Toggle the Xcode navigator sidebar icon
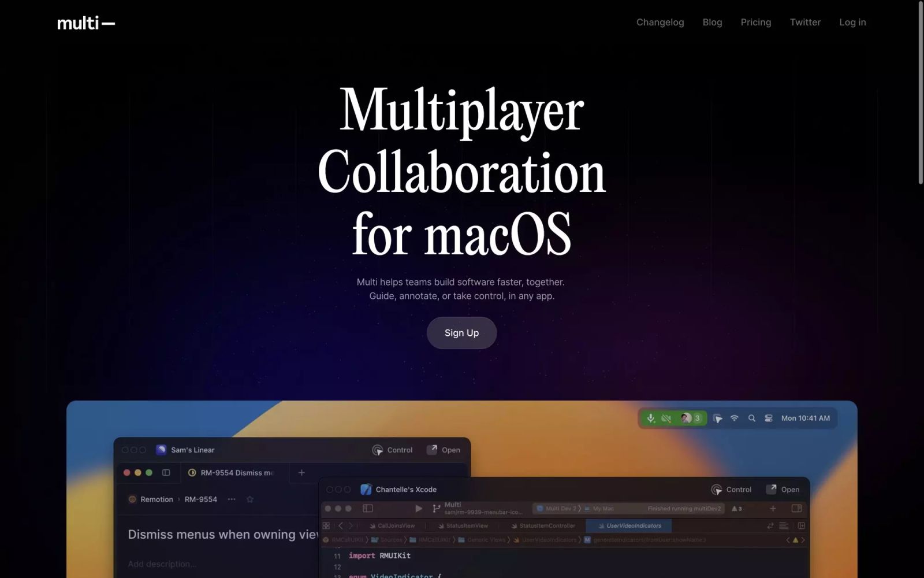The width and height of the screenshot is (924, 578). point(368,508)
